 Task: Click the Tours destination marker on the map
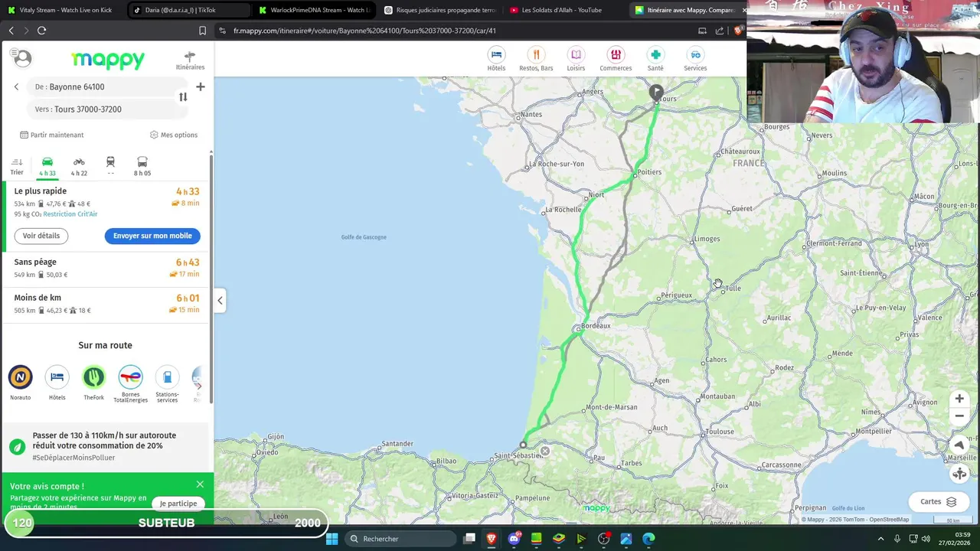click(x=656, y=93)
